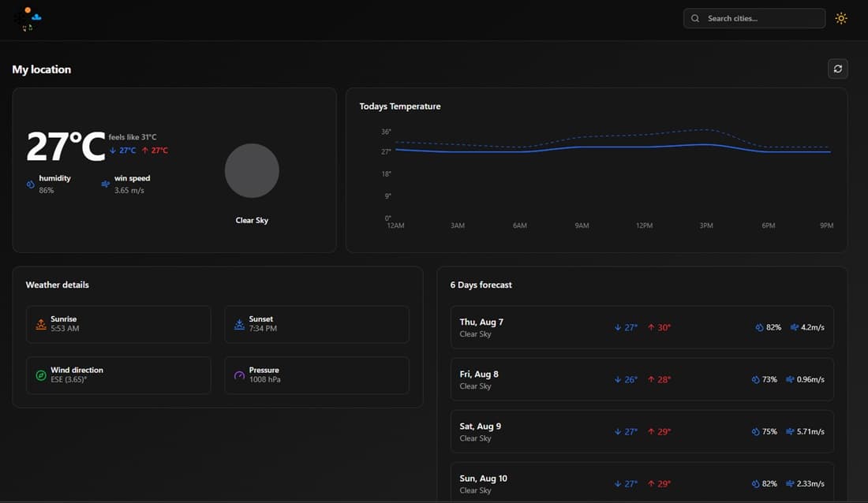
Task: Open the Sun, Aug 10 forecast row
Action: coord(642,483)
